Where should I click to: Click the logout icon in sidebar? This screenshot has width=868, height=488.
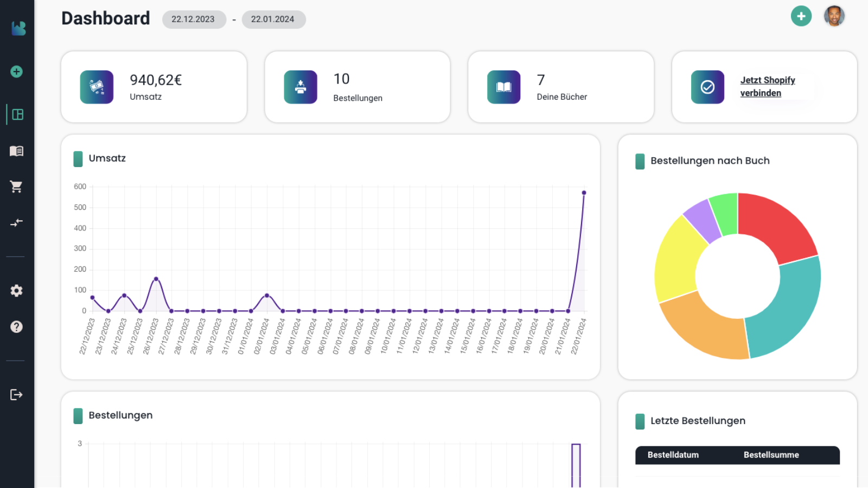[17, 394]
